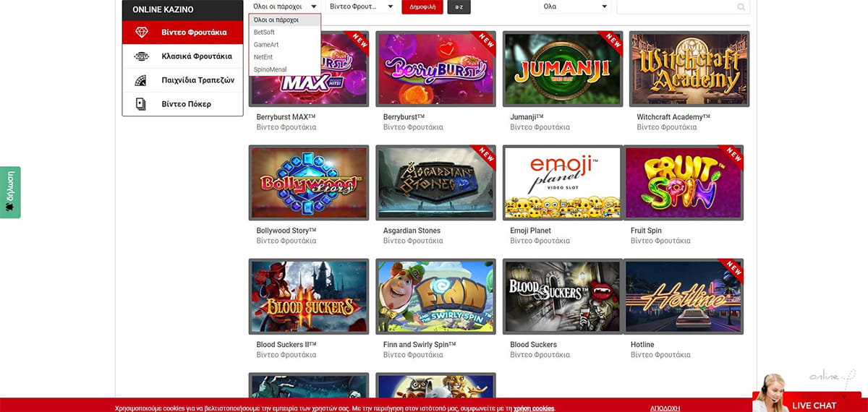This screenshot has height=412, width=868.
Task: Open Asgardian Stones game thumbnail
Action: pos(436,183)
